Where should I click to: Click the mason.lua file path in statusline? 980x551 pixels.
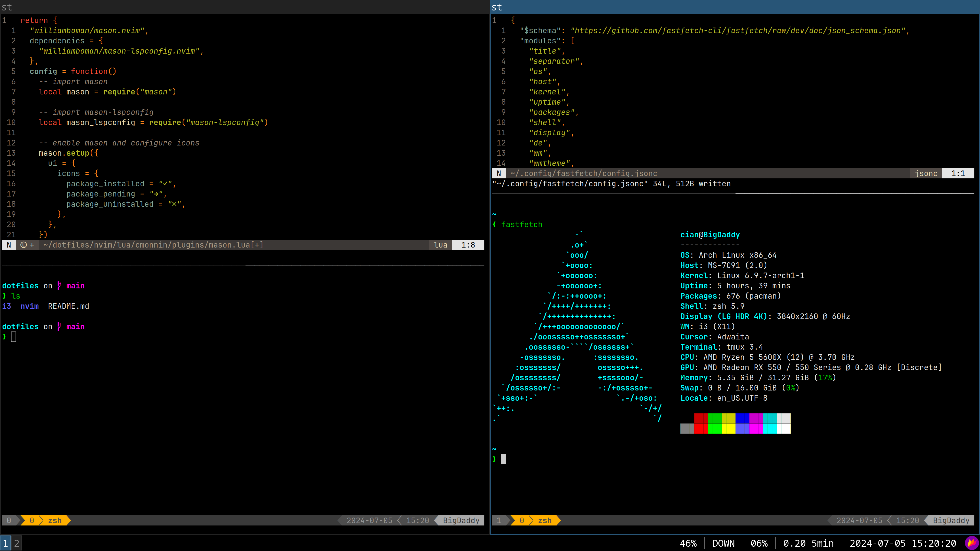153,245
